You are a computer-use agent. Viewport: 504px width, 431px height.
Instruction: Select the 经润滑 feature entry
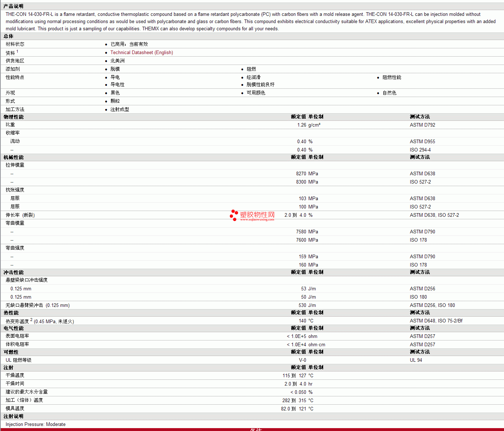(x=254, y=78)
